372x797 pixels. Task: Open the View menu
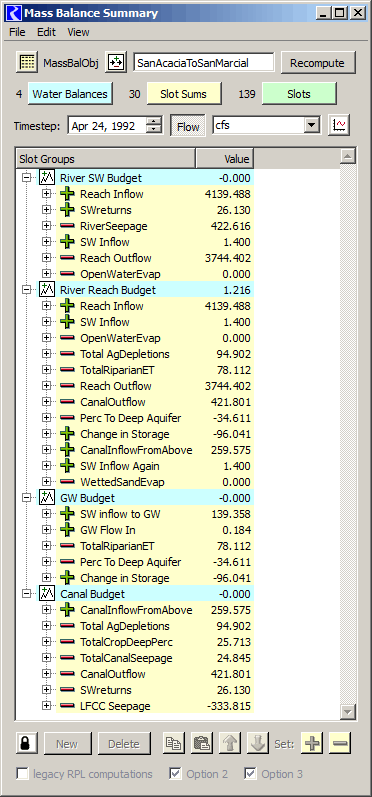[78, 32]
